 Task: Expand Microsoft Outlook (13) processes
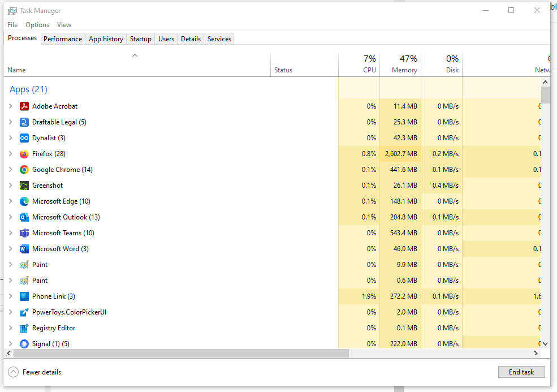point(11,217)
